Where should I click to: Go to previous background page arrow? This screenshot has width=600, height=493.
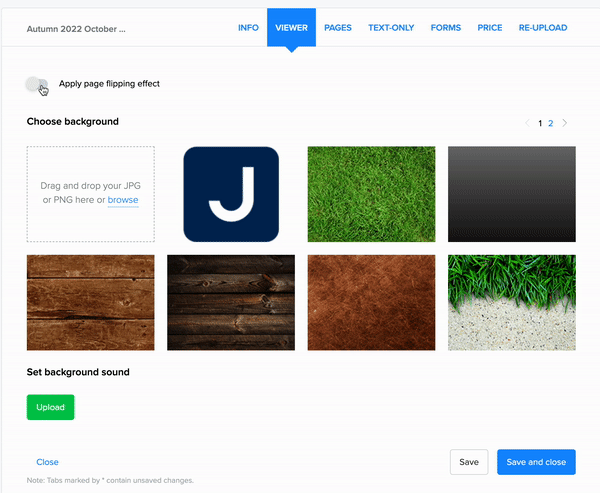coord(528,123)
